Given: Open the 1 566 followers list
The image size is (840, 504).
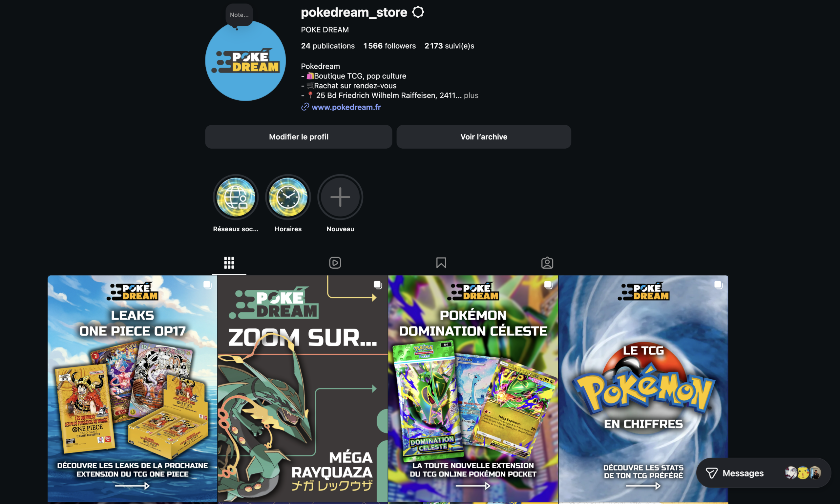Looking at the screenshot, I should (389, 46).
